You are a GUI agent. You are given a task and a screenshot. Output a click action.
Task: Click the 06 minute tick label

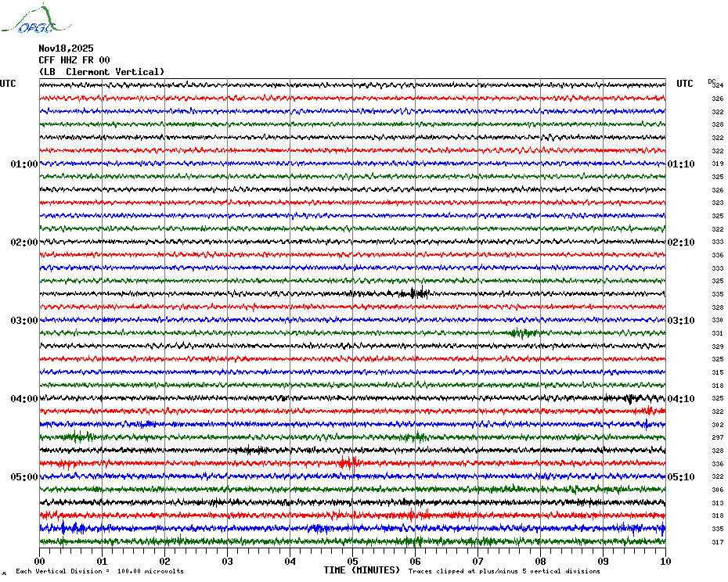point(415,561)
